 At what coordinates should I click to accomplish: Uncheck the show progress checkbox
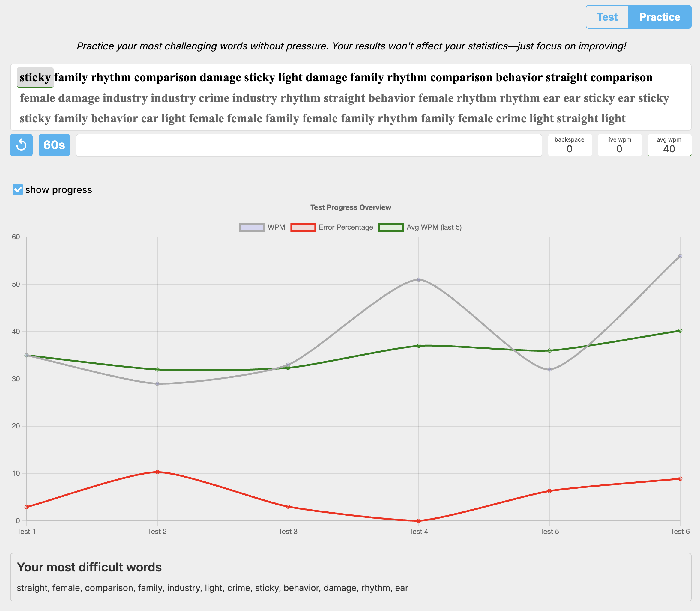[x=17, y=189]
